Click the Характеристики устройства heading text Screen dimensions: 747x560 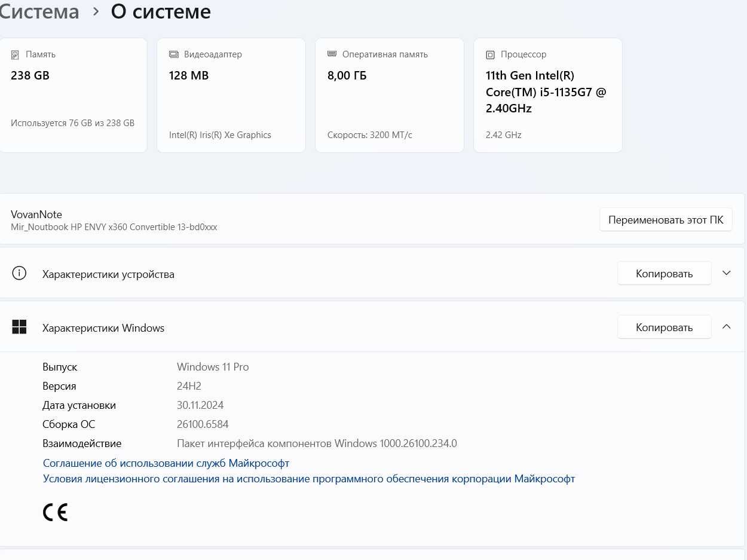pos(108,274)
